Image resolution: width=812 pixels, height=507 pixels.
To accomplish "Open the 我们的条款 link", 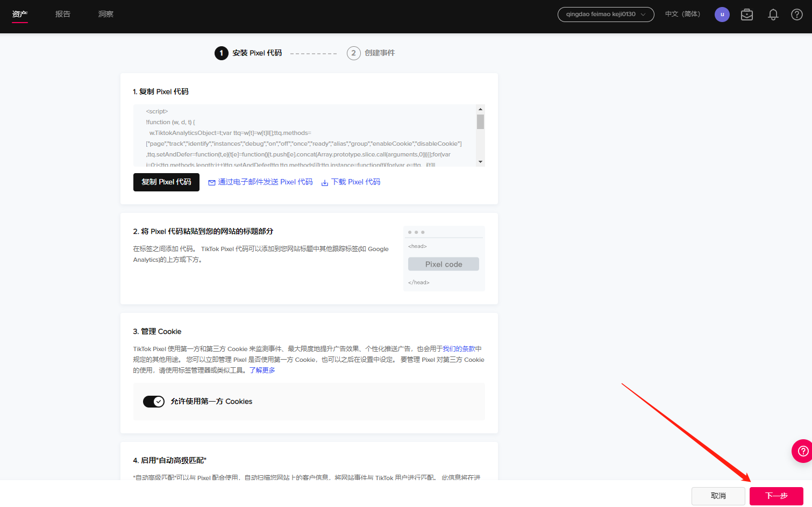I will [x=459, y=349].
